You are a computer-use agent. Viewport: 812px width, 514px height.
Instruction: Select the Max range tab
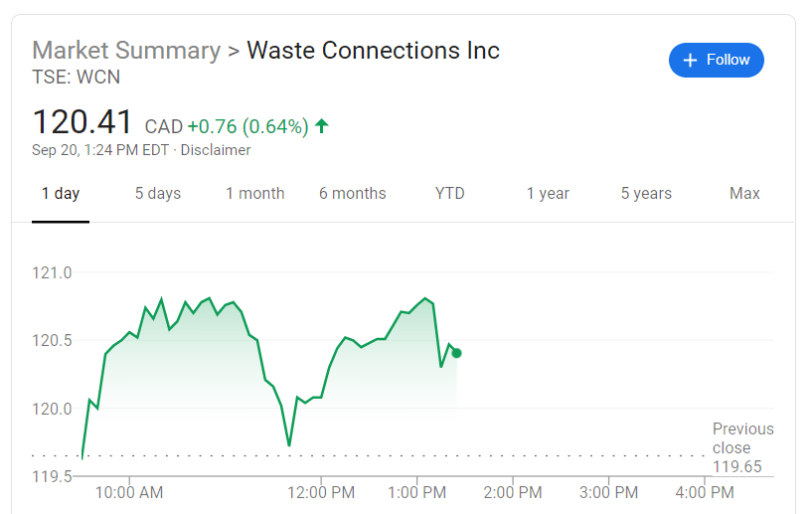(x=744, y=194)
